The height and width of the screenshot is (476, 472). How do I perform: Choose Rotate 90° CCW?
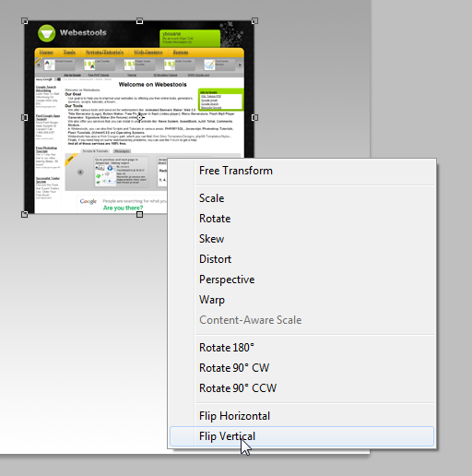[301, 388]
